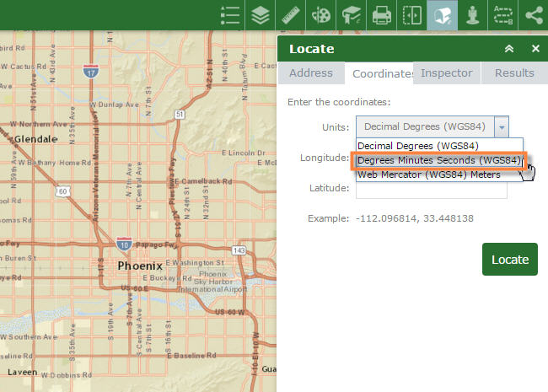Open the legend list icon in toolbar
Screen dimensions: 548x392
230,15
